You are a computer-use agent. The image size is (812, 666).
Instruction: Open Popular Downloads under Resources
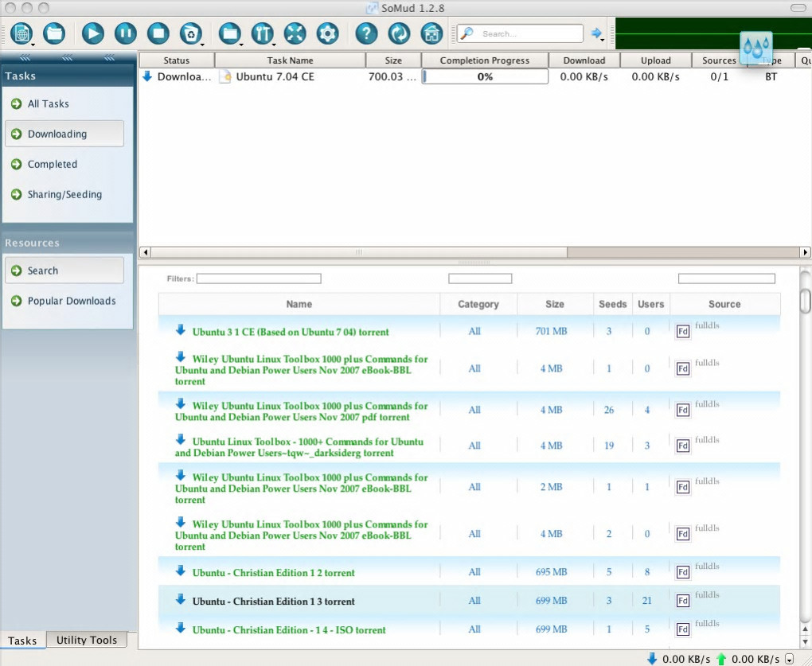pos(71,301)
